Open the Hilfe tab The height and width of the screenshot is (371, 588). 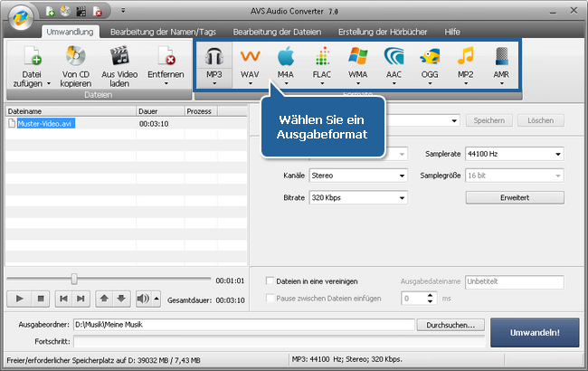[x=452, y=32]
